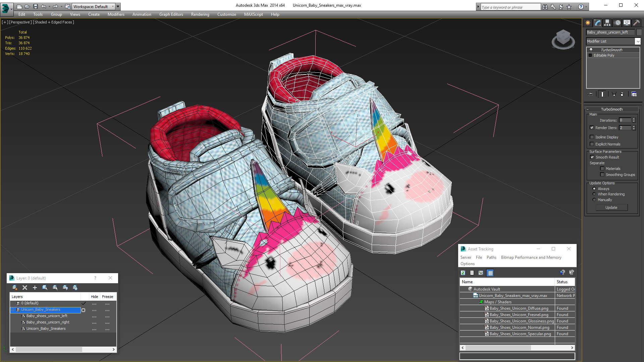Click Iterations spinner arrows
Viewport: 644px width, 362px height.
(634, 120)
